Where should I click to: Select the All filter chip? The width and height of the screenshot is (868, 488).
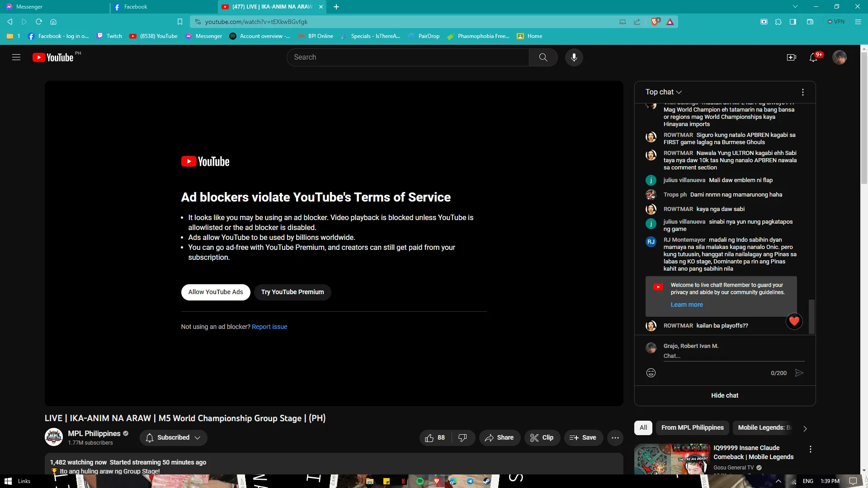point(643,428)
